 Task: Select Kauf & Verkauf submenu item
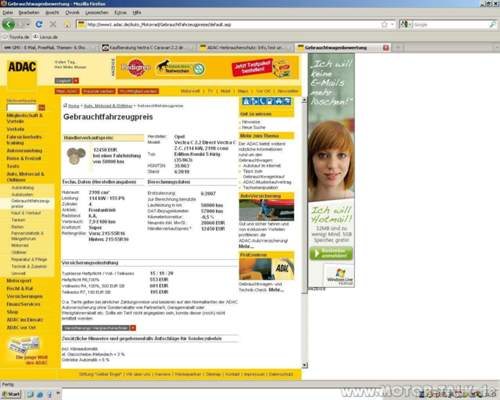tap(26, 213)
